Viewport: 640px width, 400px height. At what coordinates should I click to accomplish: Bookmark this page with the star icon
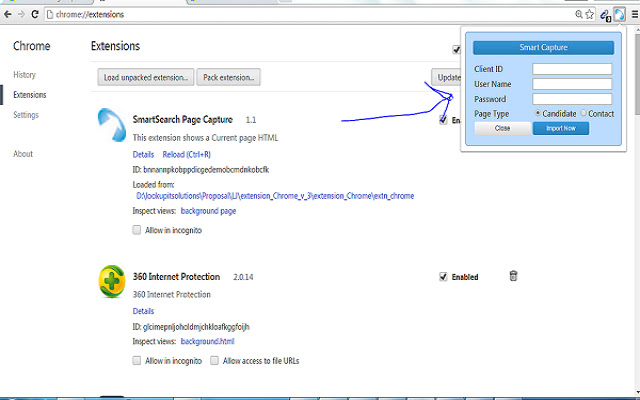pyautogui.click(x=589, y=15)
